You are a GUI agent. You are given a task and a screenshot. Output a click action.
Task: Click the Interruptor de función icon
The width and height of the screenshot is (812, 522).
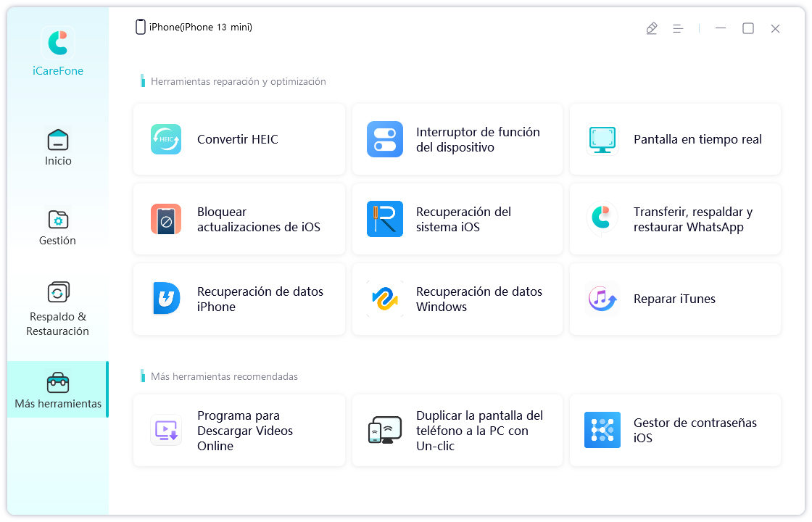tap(385, 139)
